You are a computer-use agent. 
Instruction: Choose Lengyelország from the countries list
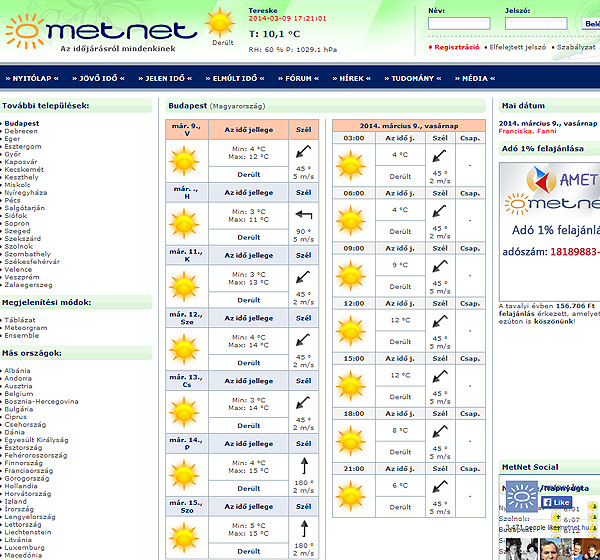30,517
